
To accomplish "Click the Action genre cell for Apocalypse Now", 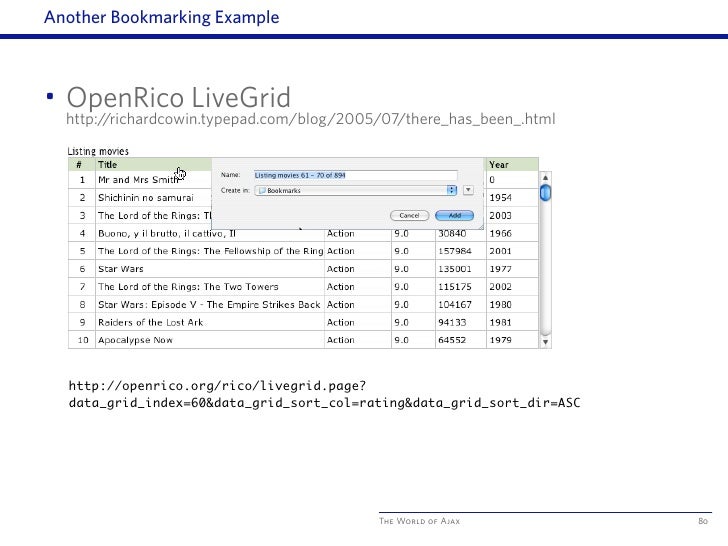I will click(341, 340).
